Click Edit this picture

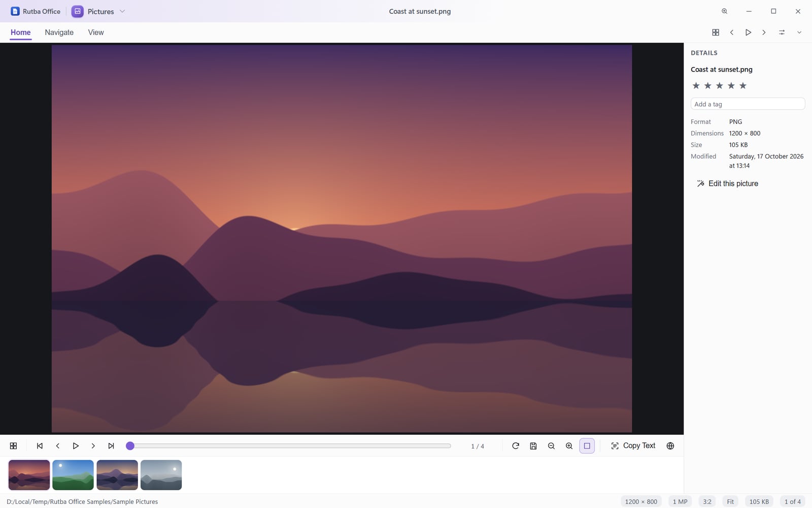727,183
